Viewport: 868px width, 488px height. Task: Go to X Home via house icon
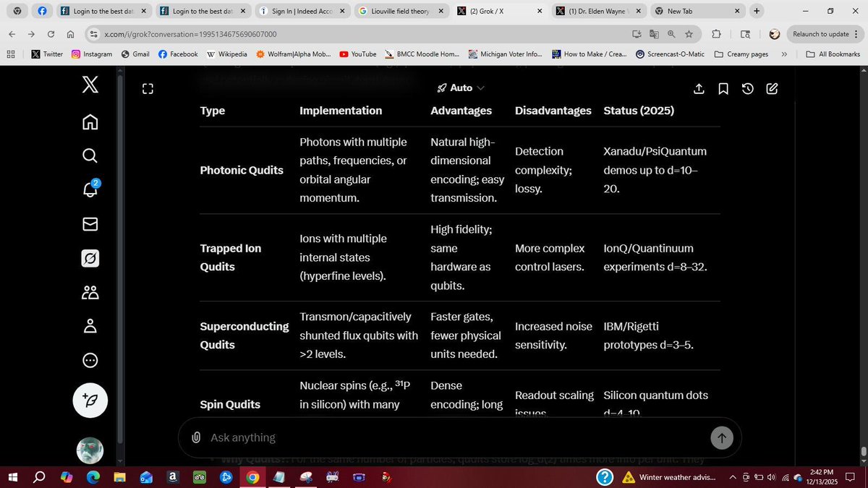click(90, 121)
